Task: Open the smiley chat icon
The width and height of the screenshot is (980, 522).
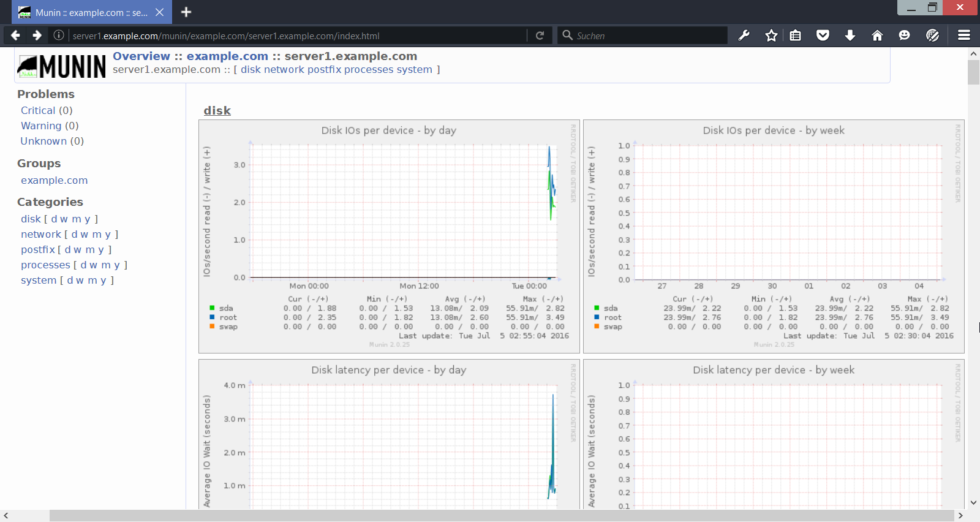Action: pos(904,36)
